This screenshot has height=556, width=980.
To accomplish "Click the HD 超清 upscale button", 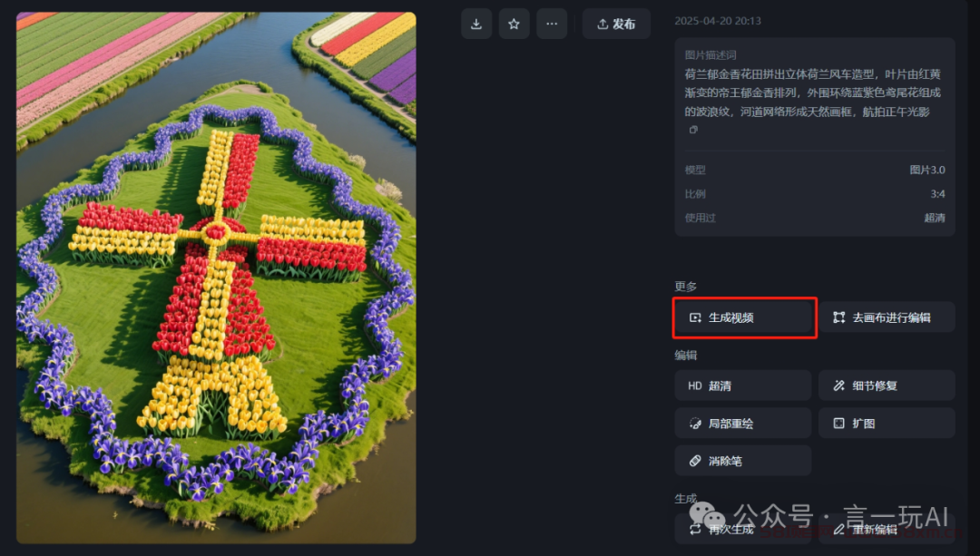I will point(743,385).
